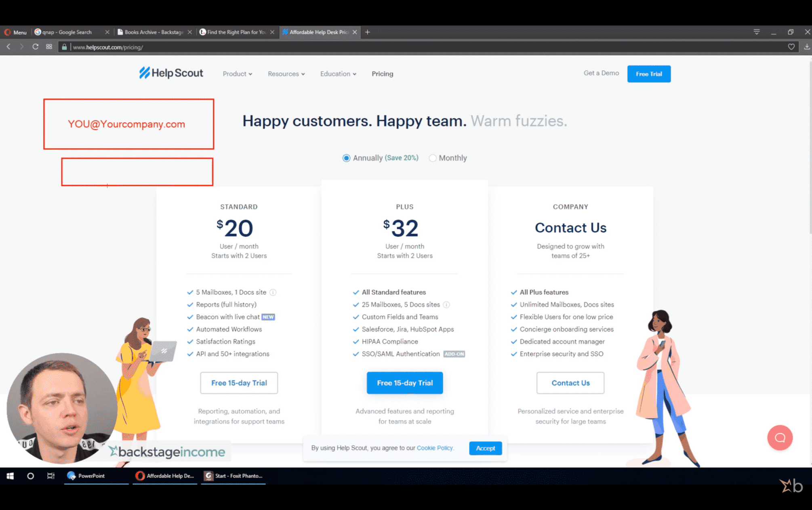This screenshot has width=812, height=510.
Task: Open the Pricing nav link
Action: (x=382, y=74)
